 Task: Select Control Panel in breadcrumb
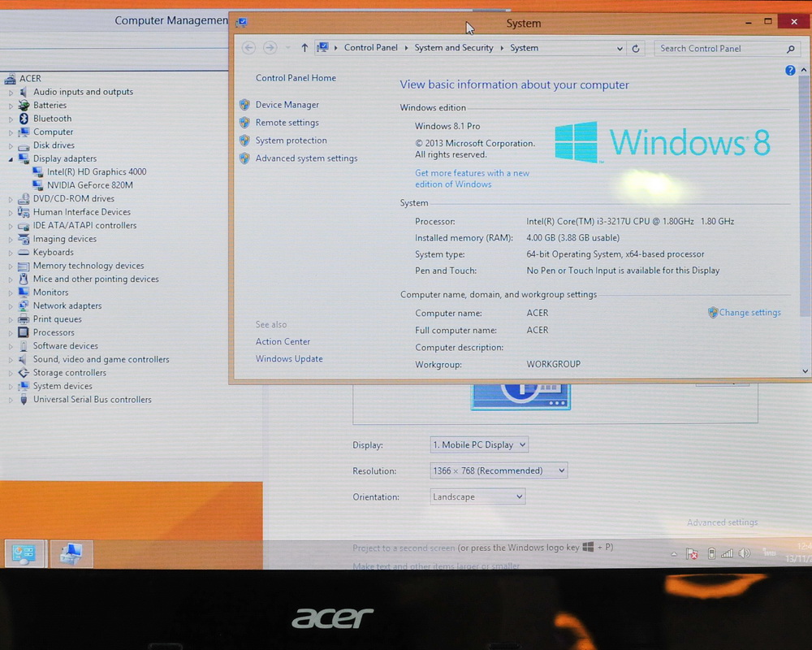pos(371,48)
